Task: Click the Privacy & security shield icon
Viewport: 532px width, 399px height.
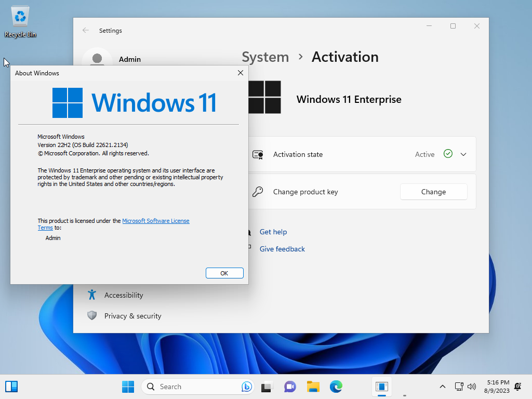Action: pyautogui.click(x=91, y=315)
